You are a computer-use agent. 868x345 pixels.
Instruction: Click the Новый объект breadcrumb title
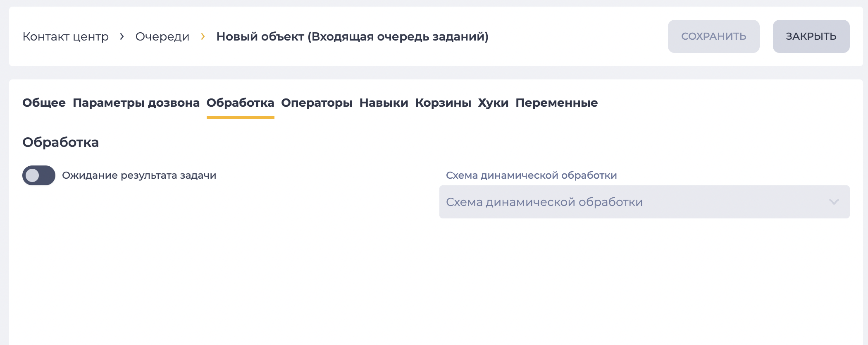tap(352, 36)
